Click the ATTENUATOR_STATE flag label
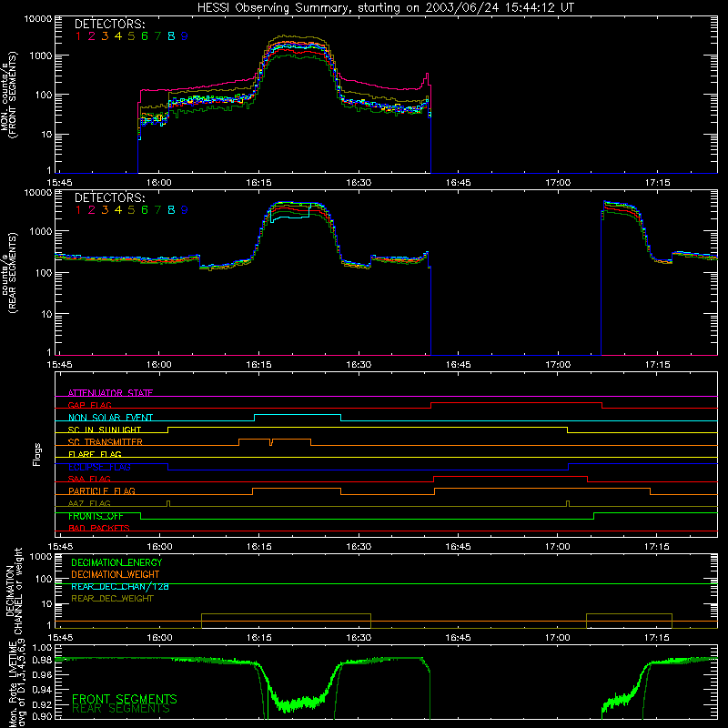 pos(110,393)
